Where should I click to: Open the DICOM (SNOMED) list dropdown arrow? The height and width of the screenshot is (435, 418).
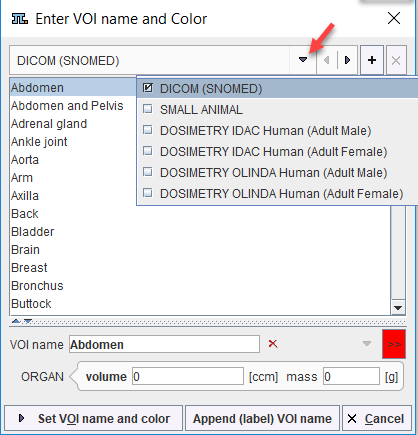(303, 60)
